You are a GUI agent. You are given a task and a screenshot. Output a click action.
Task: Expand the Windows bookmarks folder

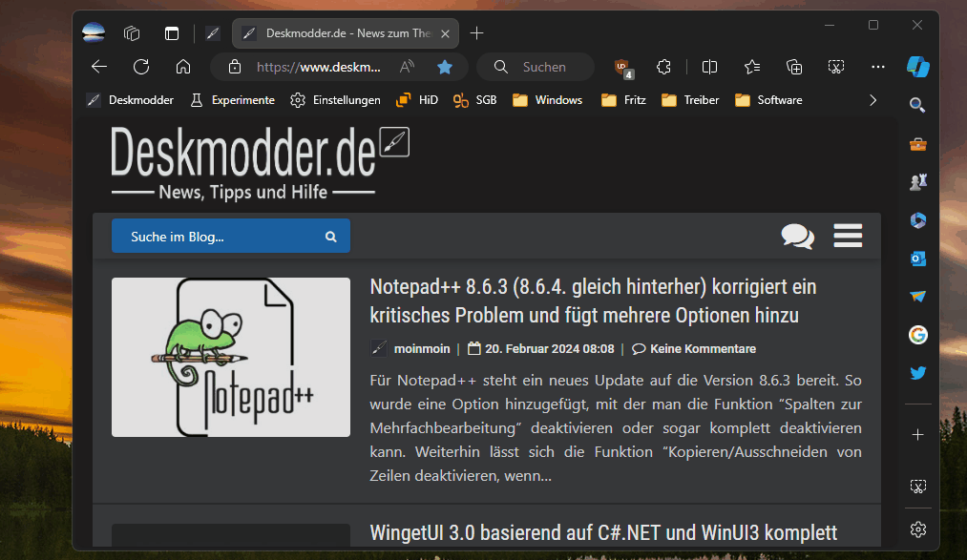coord(548,100)
